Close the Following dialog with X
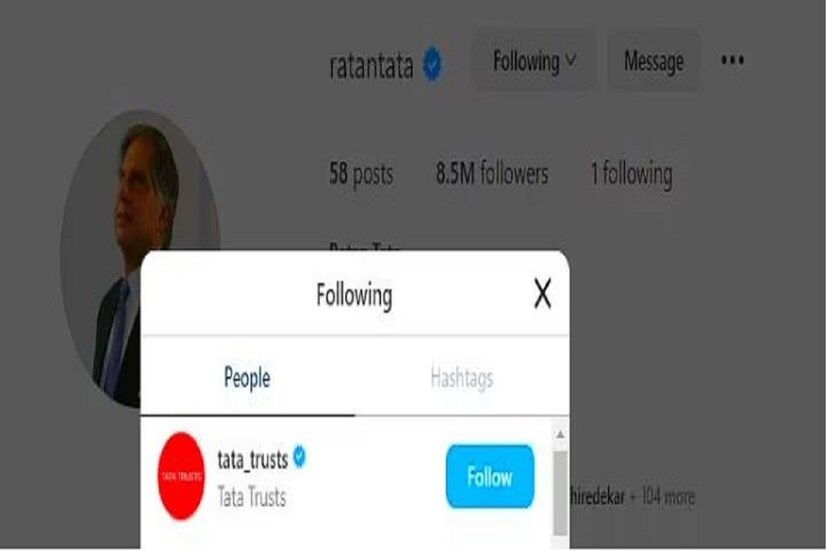The height and width of the screenshot is (551, 827). pos(542,293)
